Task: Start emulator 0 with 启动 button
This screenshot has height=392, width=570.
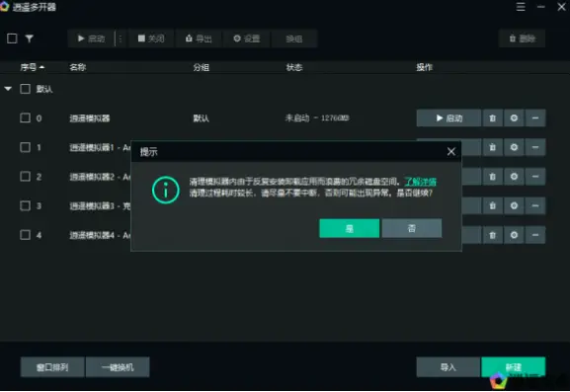Action: coord(448,118)
